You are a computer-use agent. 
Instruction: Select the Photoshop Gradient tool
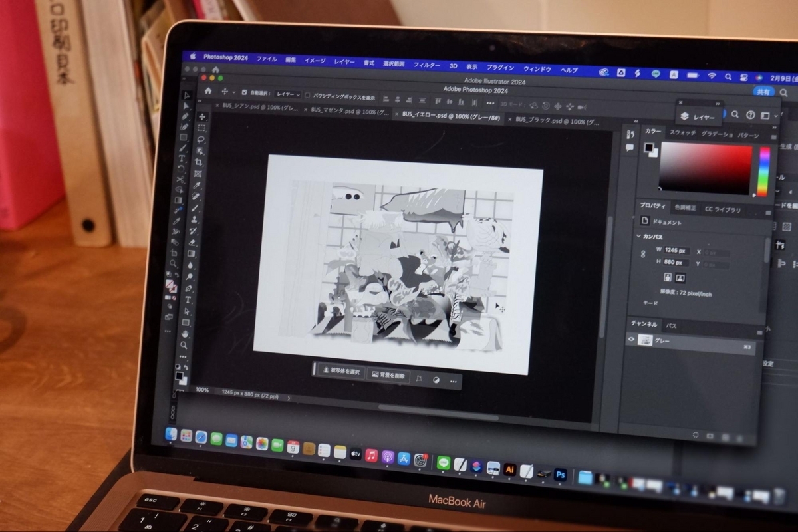192,253
